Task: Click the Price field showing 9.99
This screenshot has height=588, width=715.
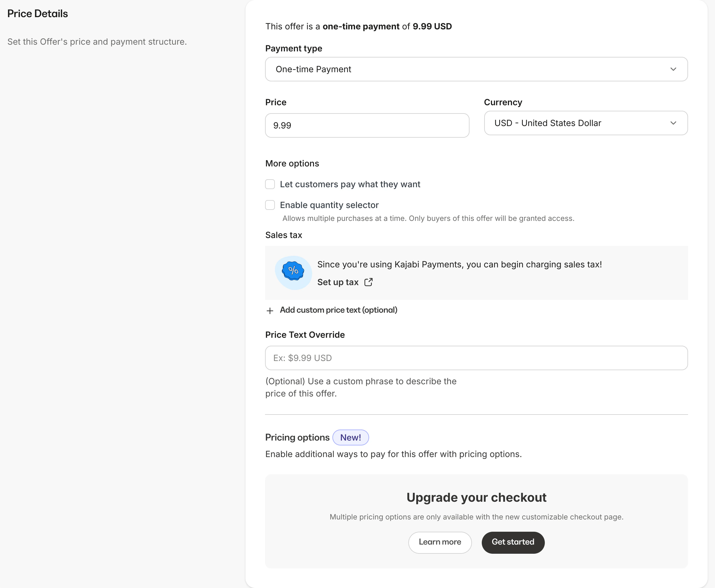Action: pyautogui.click(x=367, y=125)
